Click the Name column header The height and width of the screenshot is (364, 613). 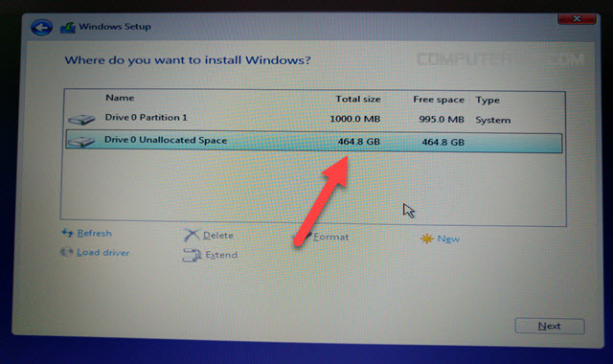point(120,98)
